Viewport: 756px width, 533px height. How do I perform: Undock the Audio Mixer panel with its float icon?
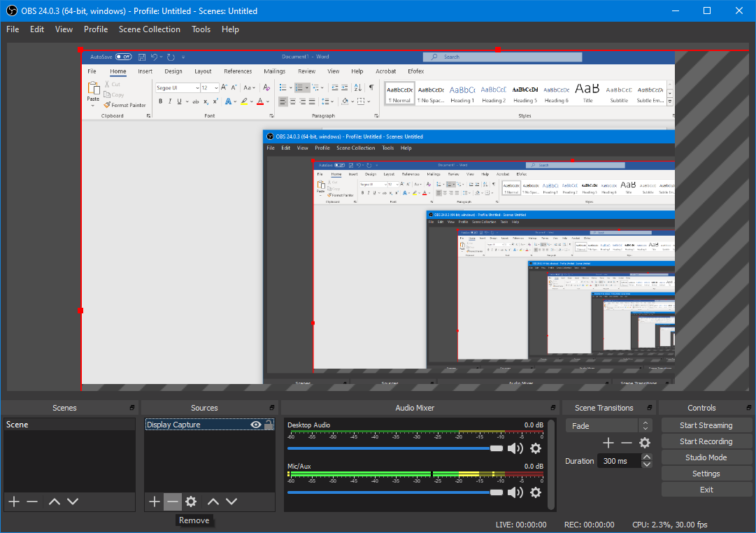click(x=553, y=408)
